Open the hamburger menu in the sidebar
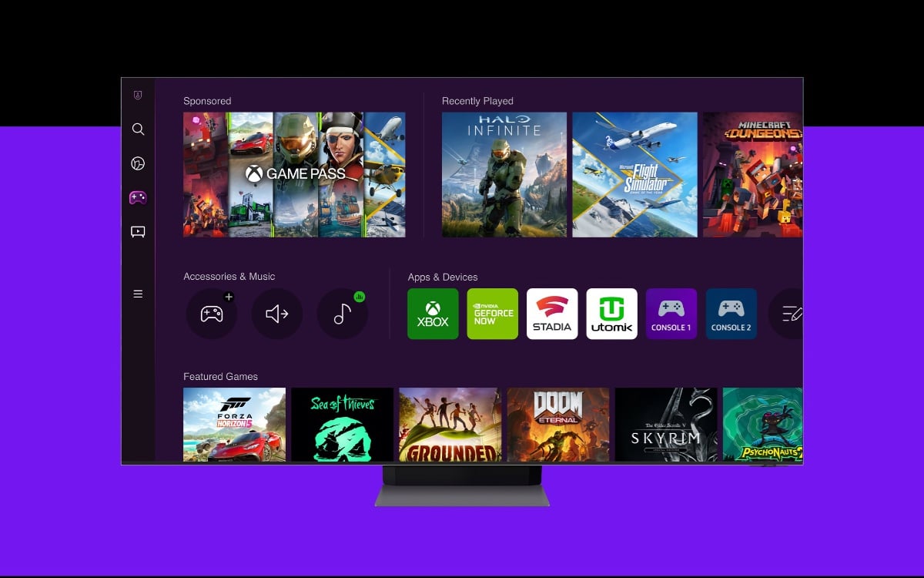This screenshot has width=924, height=578. point(138,294)
